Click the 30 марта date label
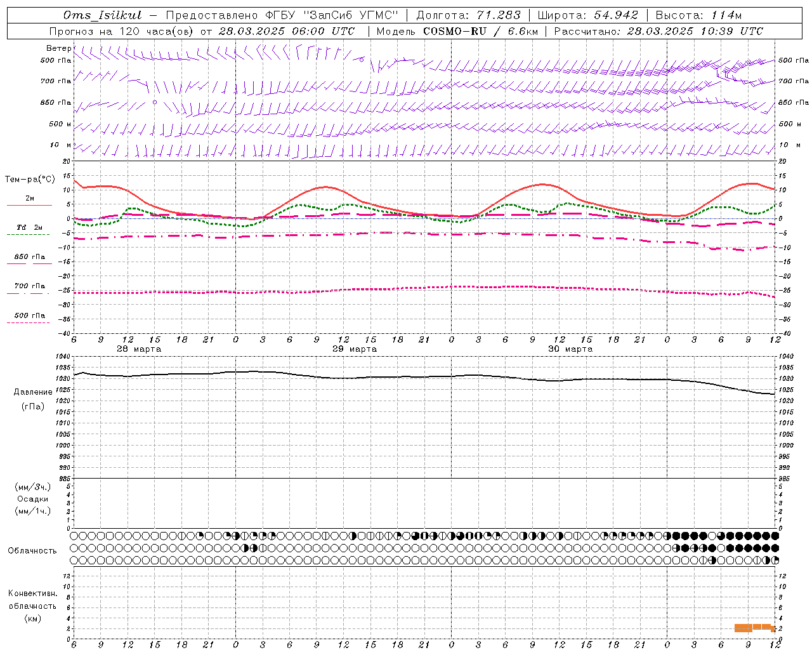Screen dimensions: 812x650 point(570,349)
